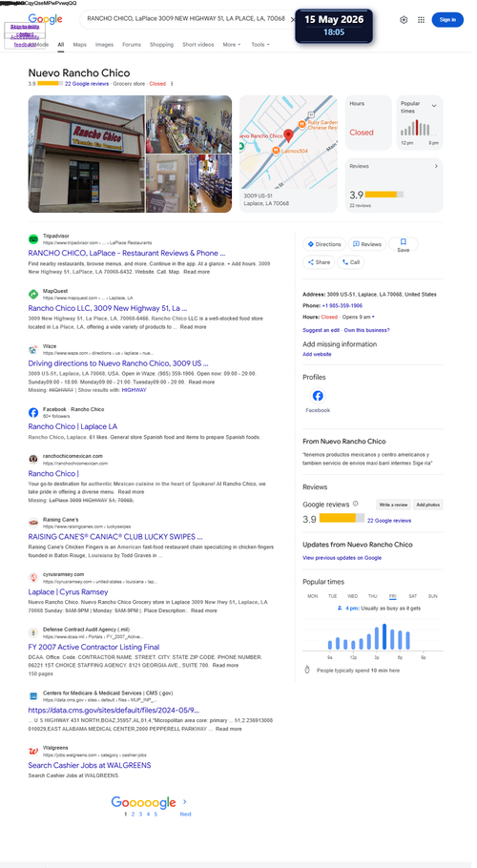Select WED in Popular times
This screenshot has height=868, width=477.
[352, 596]
